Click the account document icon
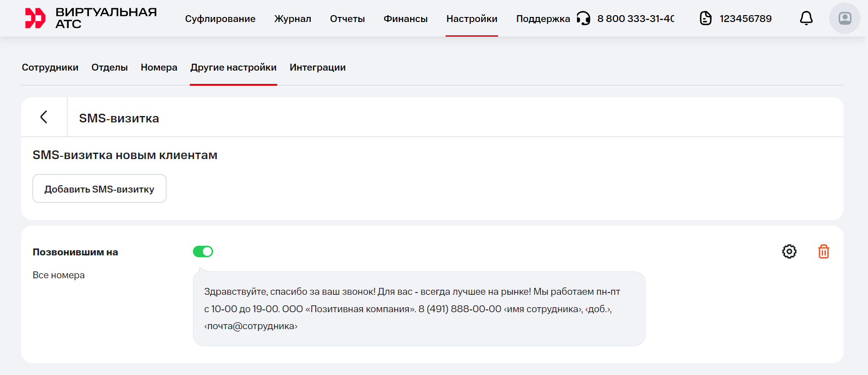 point(705,18)
